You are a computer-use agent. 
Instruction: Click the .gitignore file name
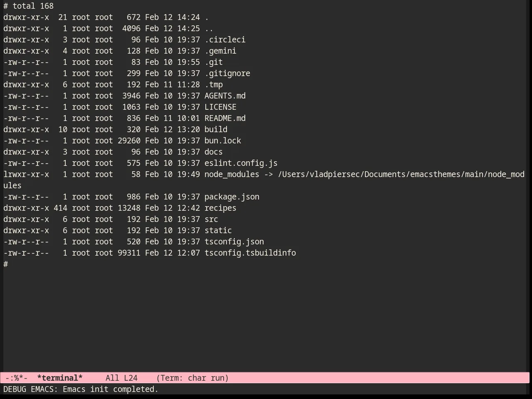click(227, 73)
